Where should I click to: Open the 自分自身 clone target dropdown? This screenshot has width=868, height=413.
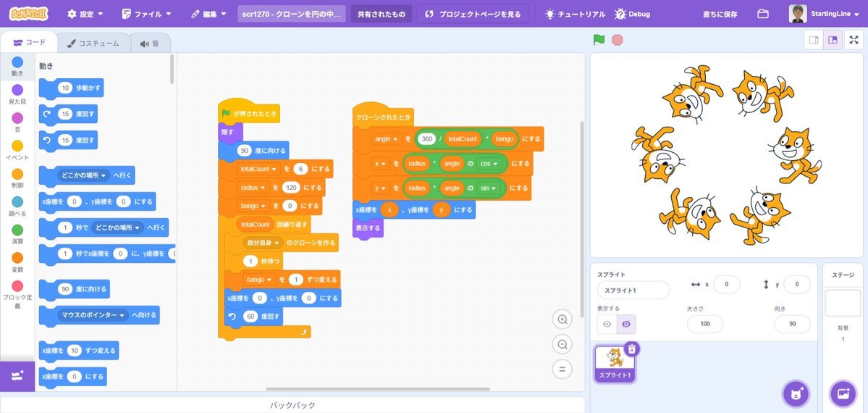(x=263, y=243)
